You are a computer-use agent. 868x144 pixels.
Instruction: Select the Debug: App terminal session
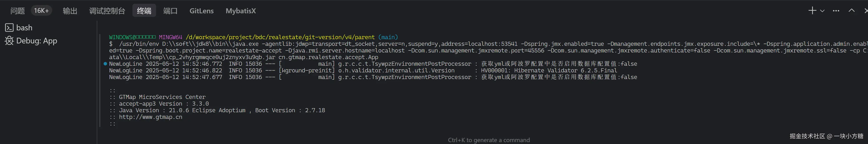tap(36, 41)
